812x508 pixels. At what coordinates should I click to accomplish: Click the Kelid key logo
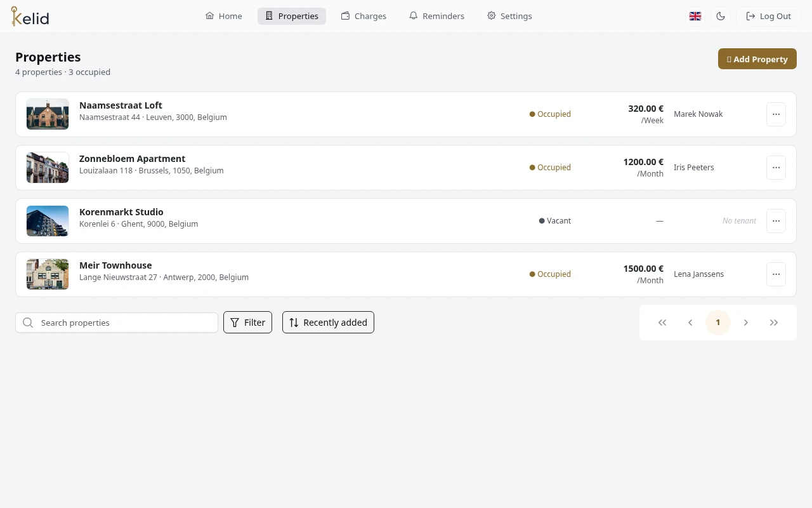[30, 16]
